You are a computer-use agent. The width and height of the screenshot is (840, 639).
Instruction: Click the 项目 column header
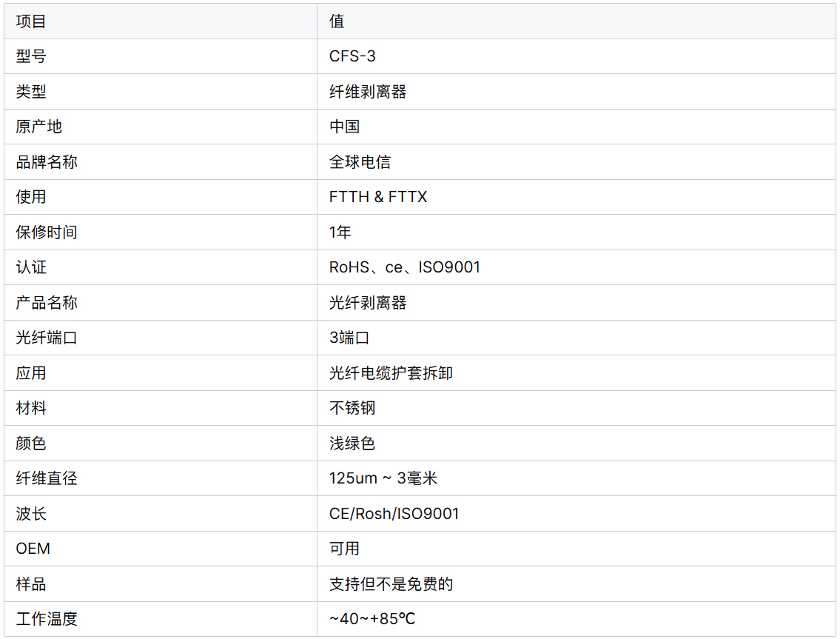[x=31, y=21]
